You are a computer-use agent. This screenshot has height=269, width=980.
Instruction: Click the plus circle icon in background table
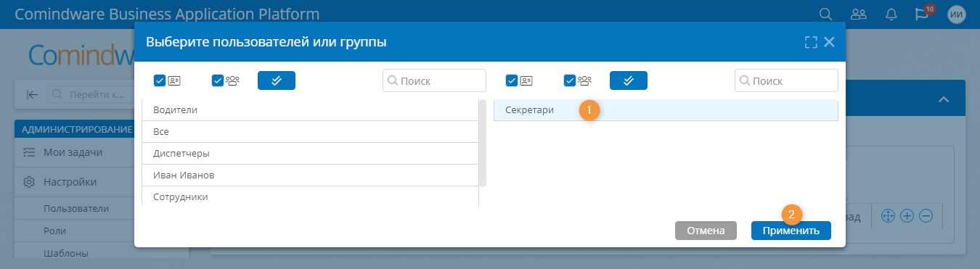pyautogui.click(x=906, y=216)
